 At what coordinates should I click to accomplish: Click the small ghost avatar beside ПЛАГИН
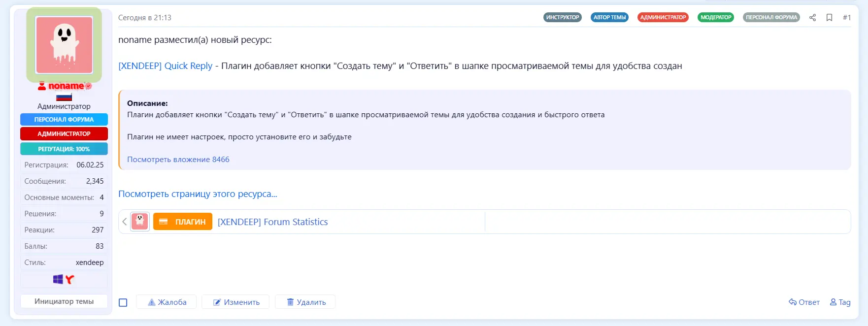140,222
